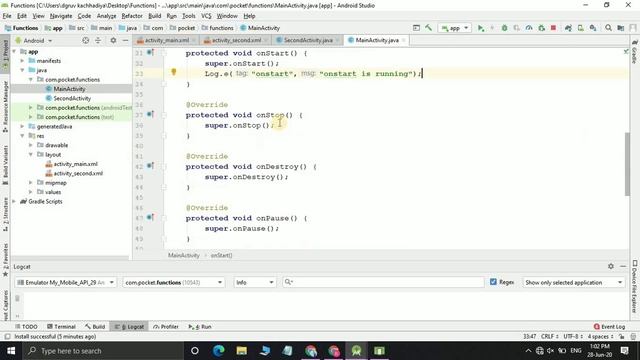Click the Logcat search input field
Viewport: 640px width, 360px height.
[x=383, y=282]
